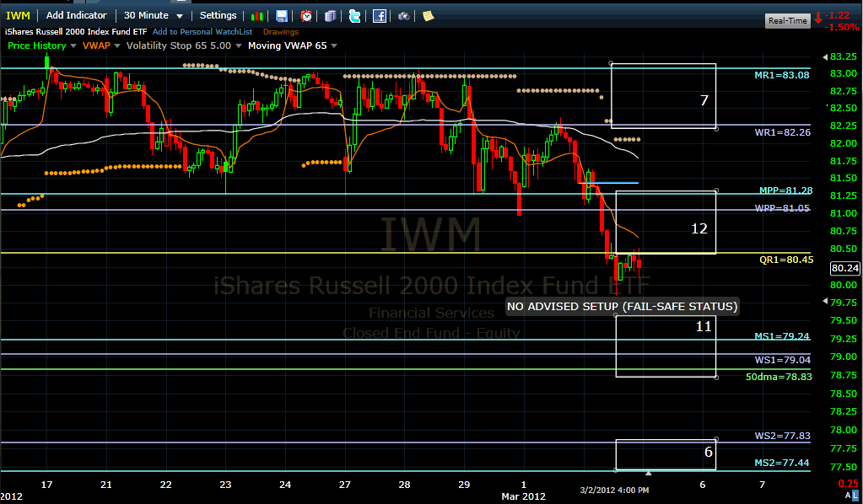Click the stacked database cylinder icon
Viewport: 863px width, 504px height.
click(330, 16)
